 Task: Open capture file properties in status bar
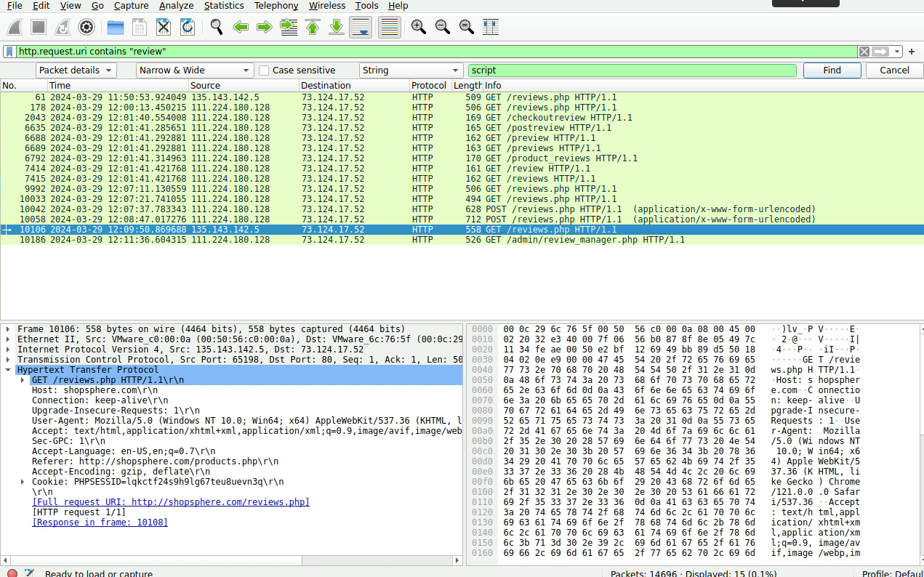[x=29, y=573]
